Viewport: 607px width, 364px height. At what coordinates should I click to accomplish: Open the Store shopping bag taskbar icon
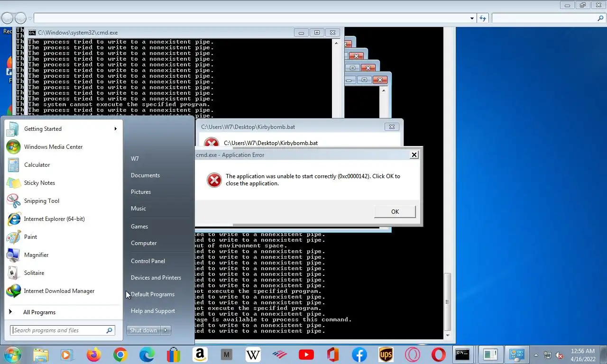[173, 355]
